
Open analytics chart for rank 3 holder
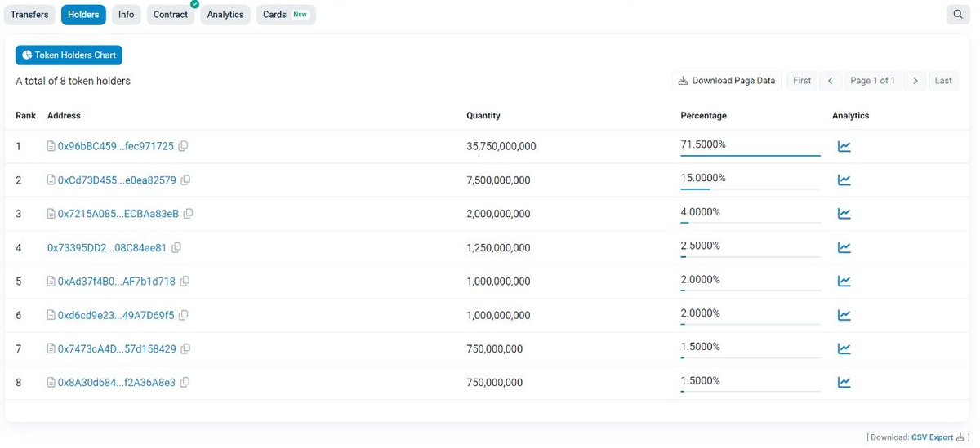844,214
